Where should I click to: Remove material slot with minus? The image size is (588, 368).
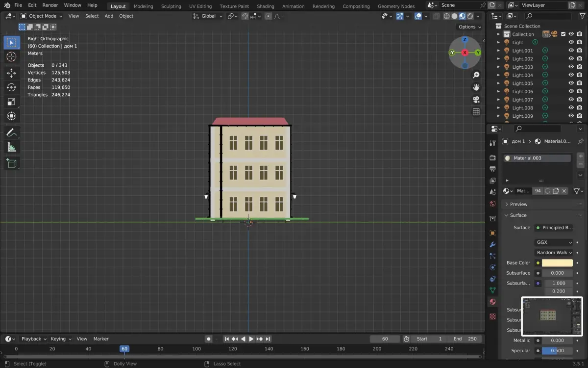581,164
